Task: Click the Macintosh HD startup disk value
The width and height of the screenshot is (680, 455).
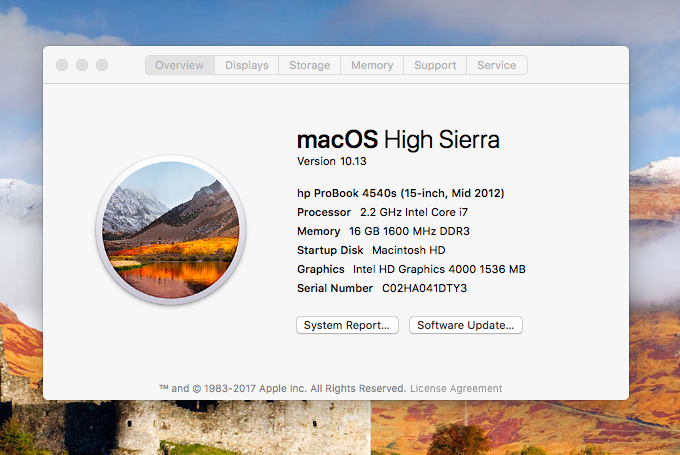Action: (x=409, y=250)
